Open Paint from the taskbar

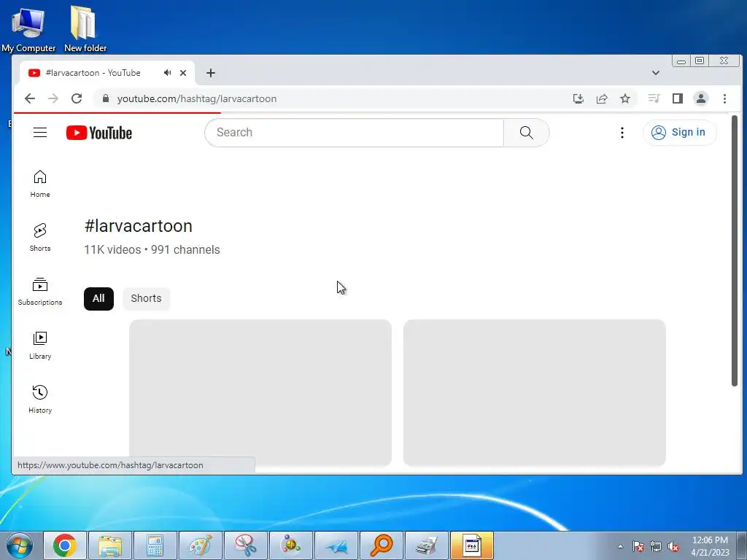click(201, 545)
